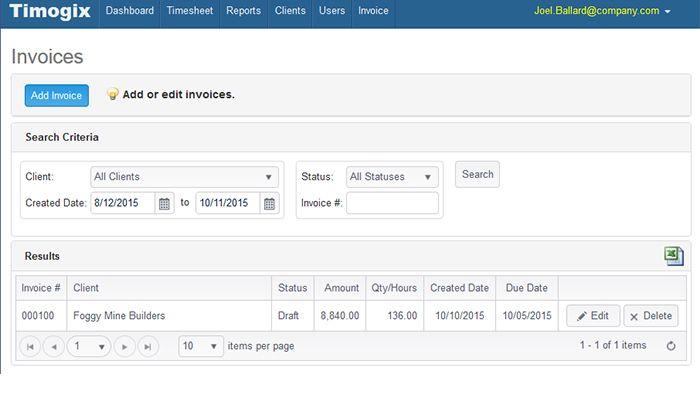Click the 8,840.00 amount cell
This screenshot has height=400, width=700.
tap(340, 316)
